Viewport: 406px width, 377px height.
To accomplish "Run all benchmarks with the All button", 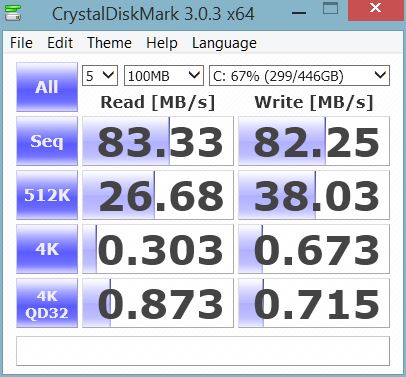I will point(47,87).
